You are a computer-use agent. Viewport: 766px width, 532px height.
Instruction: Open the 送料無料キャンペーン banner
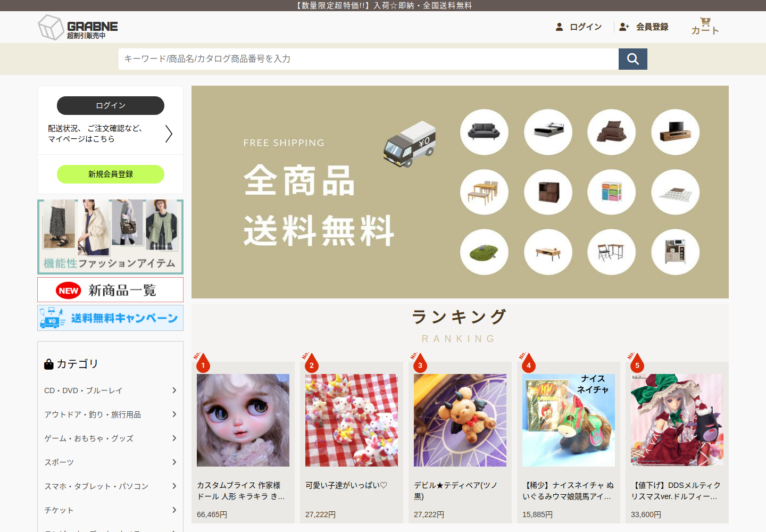point(111,318)
